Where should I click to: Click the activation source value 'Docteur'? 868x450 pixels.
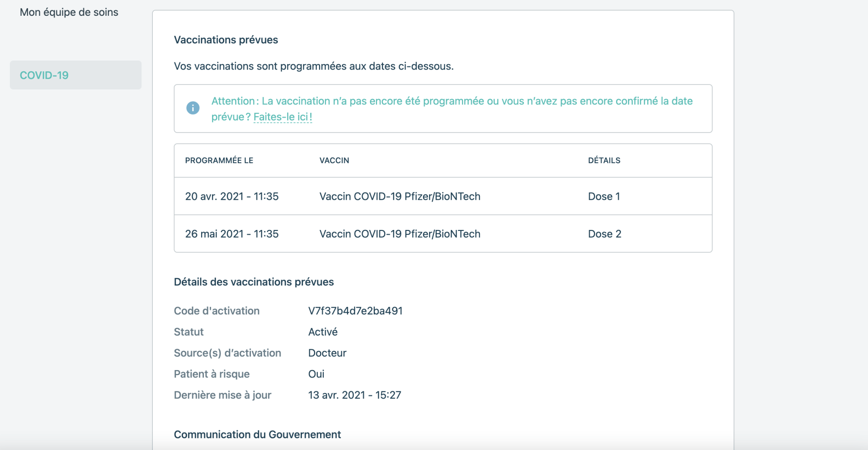(x=327, y=353)
